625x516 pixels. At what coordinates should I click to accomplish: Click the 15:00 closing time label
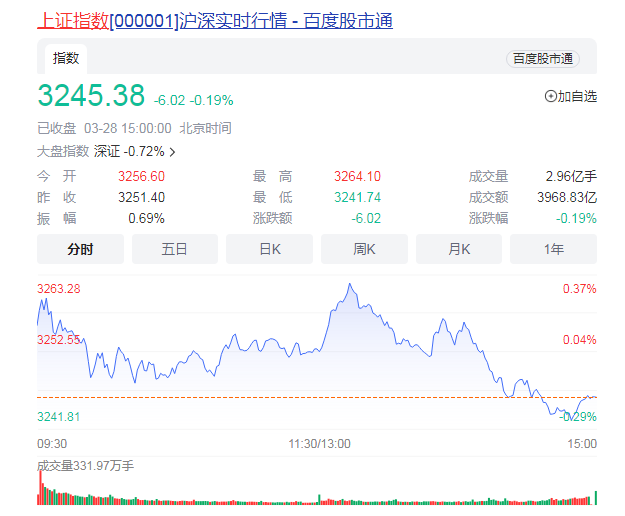click(x=581, y=443)
